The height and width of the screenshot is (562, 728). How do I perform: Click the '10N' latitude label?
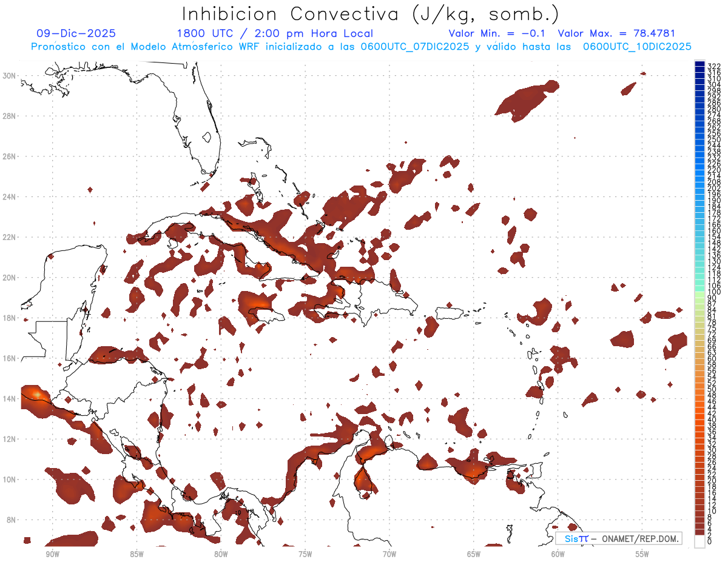(9, 480)
